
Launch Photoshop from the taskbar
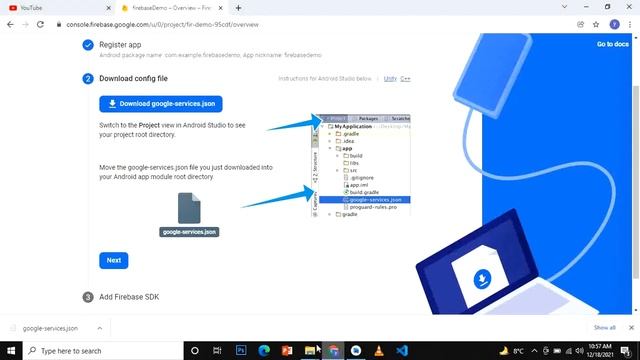(241, 351)
